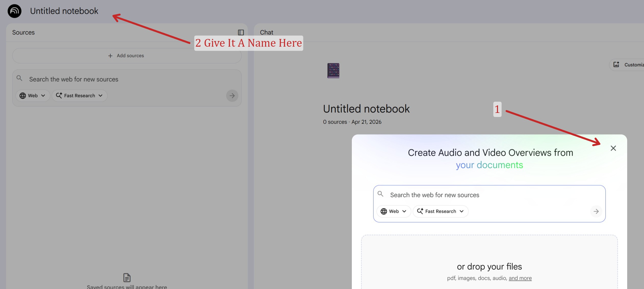
Task: Select the Sources panel header
Action: coord(23,32)
